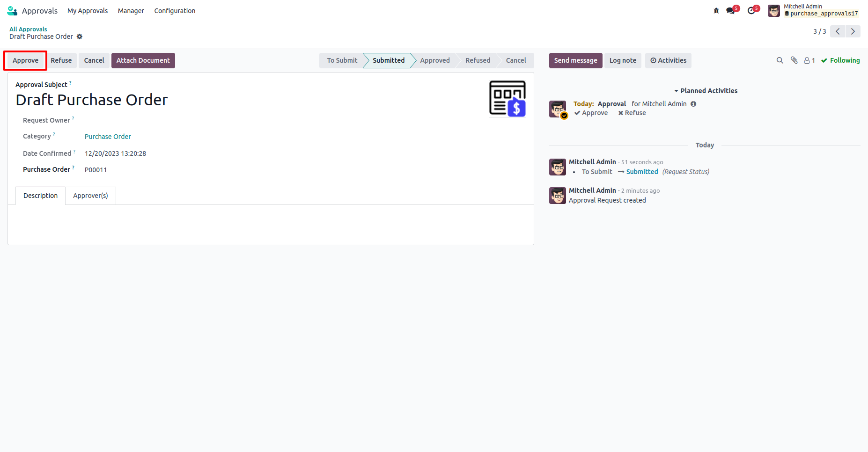
Task: Open Purchase Order category link
Action: [108, 137]
